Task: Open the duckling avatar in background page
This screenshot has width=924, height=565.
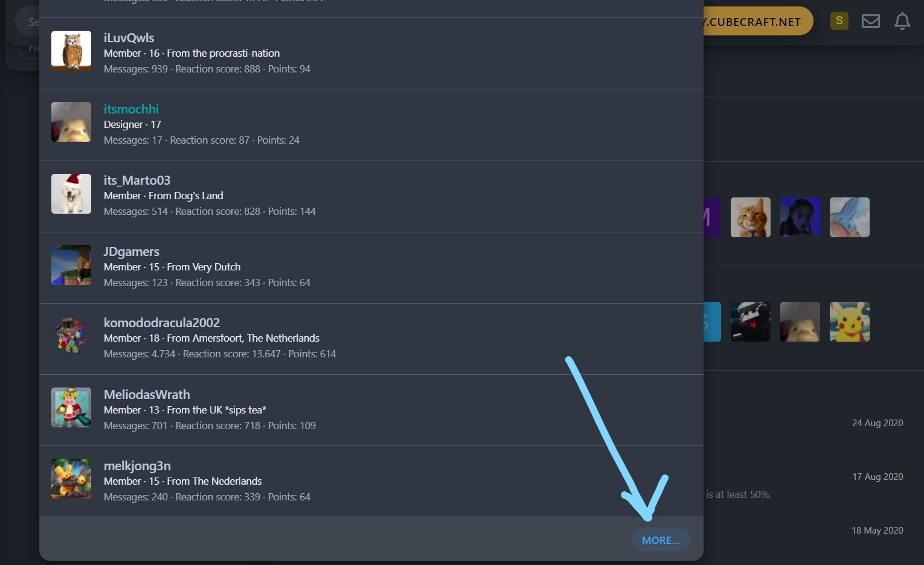Action: [x=800, y=322]
